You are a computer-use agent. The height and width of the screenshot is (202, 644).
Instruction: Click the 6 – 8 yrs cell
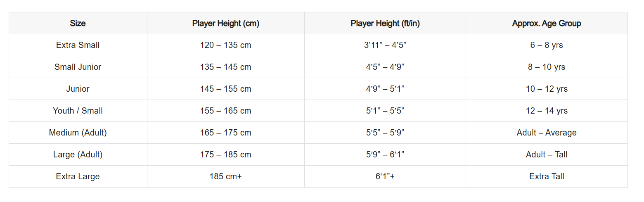point(546,45)
